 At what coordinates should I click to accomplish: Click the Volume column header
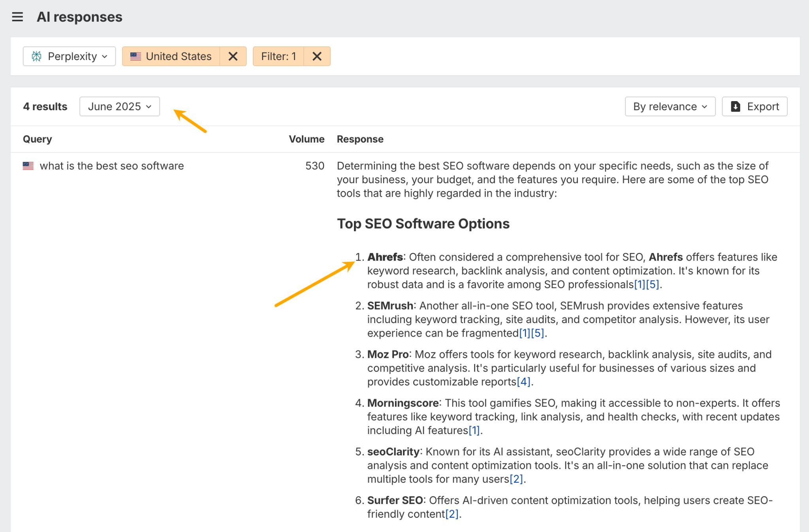[x=307, y=139]
